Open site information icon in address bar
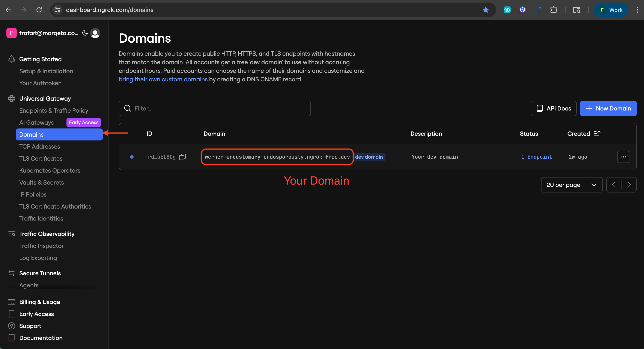644x349 pixels. [57, 10]
